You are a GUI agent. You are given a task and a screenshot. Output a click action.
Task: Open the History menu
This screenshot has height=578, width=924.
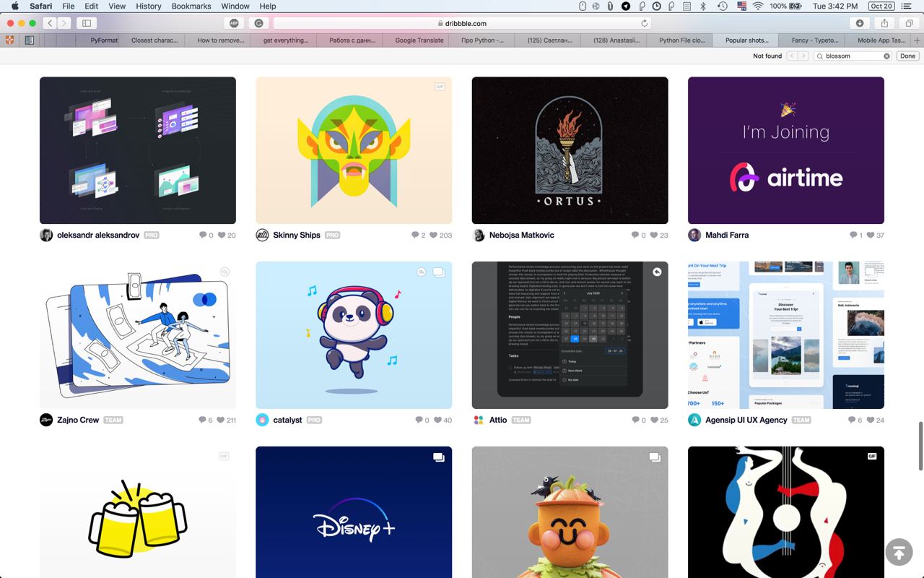149,6
